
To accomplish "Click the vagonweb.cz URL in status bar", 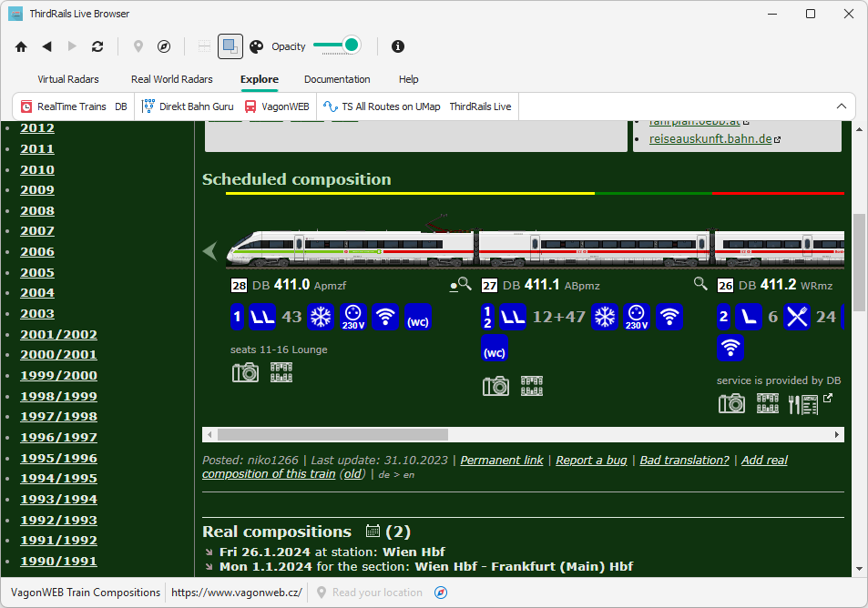I will [237, 593].
